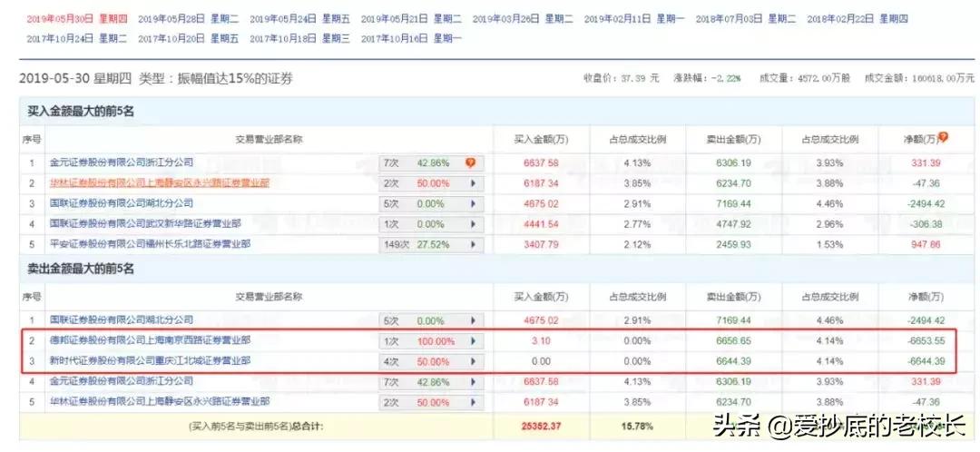Click the orange tip icon in 金元证券 buy row

coord(471,162)
